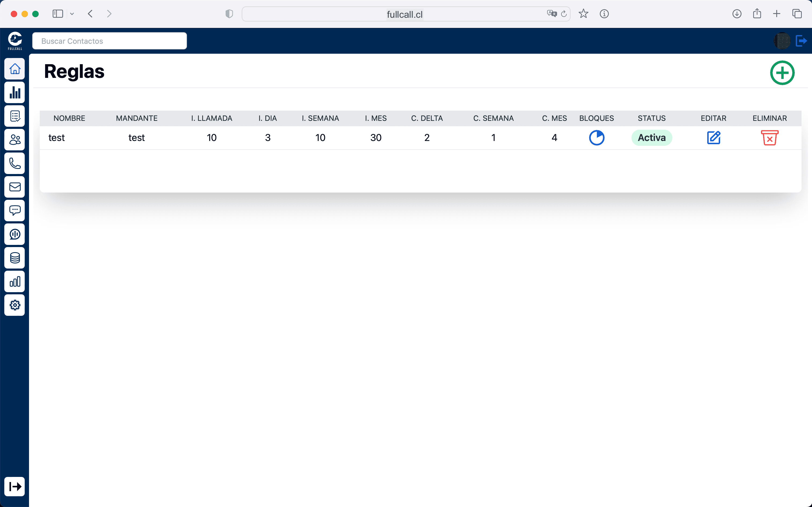Viewport: 812px width, 507px height.
Task: Click the Buscar Contactos search field
Action: (109, 41)
